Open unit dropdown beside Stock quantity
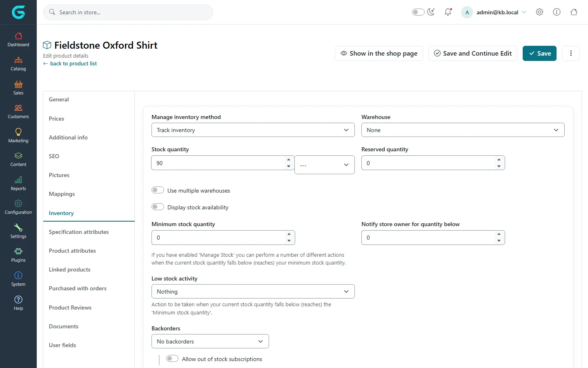 click(325, 165)
